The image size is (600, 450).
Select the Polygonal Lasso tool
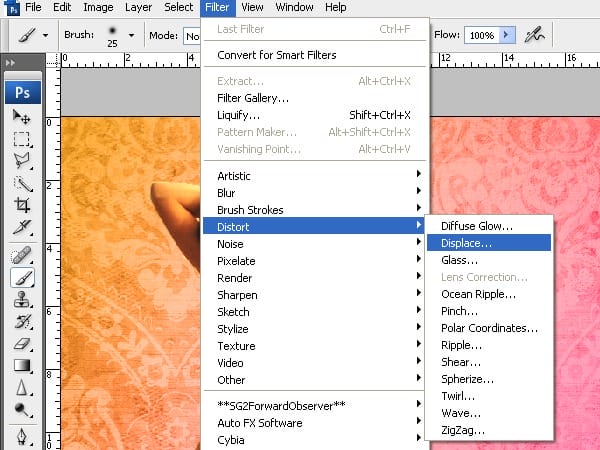tap(22, 161)
